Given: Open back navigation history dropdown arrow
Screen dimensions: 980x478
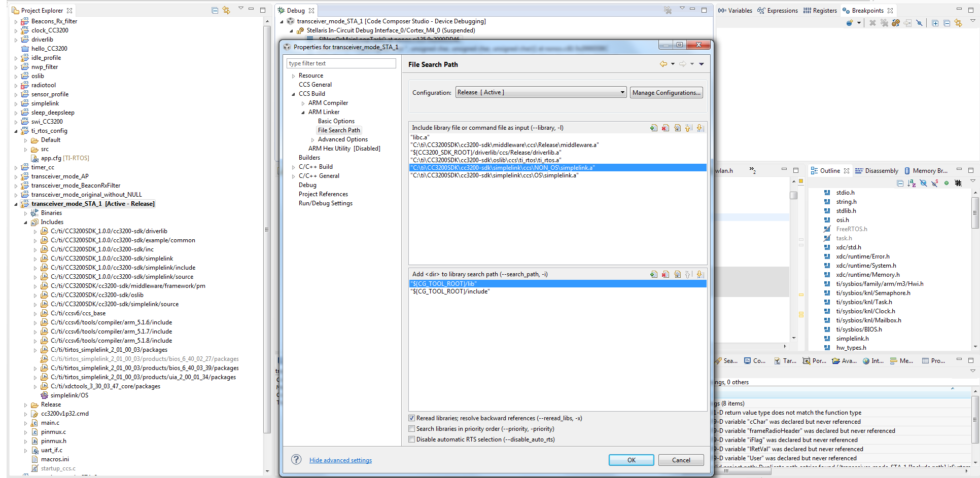Looking at the screenshot, I should 673,64.
